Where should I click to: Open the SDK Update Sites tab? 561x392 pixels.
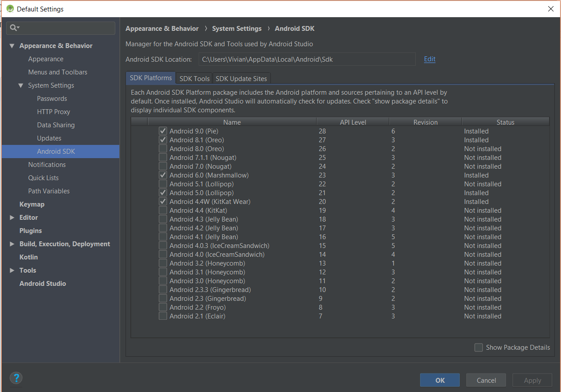pyautogui.click(x=241, y=78)
